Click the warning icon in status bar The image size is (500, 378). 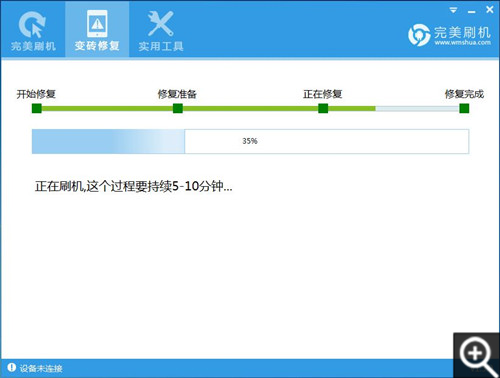11,367
